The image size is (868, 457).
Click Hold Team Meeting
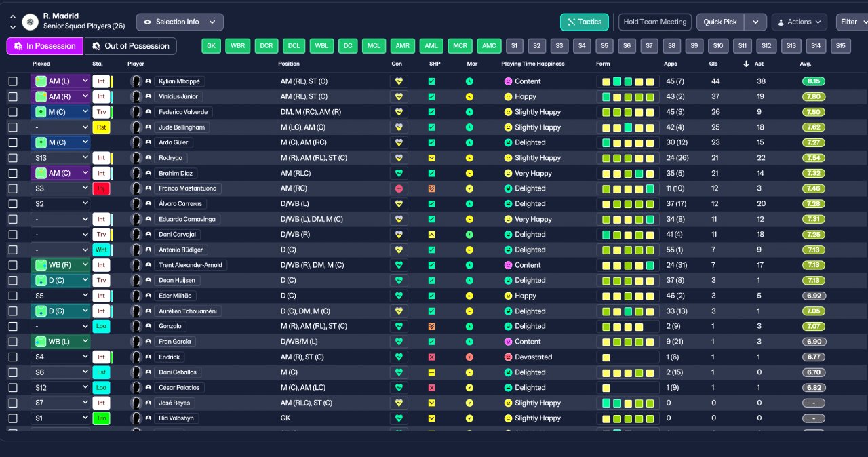(x=655, y=22)
